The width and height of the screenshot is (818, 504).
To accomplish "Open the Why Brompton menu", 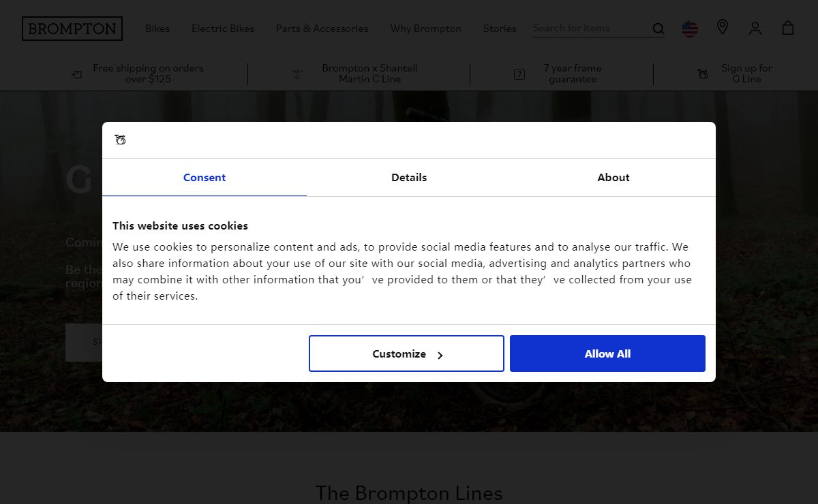I will click(x=425, y=29).
